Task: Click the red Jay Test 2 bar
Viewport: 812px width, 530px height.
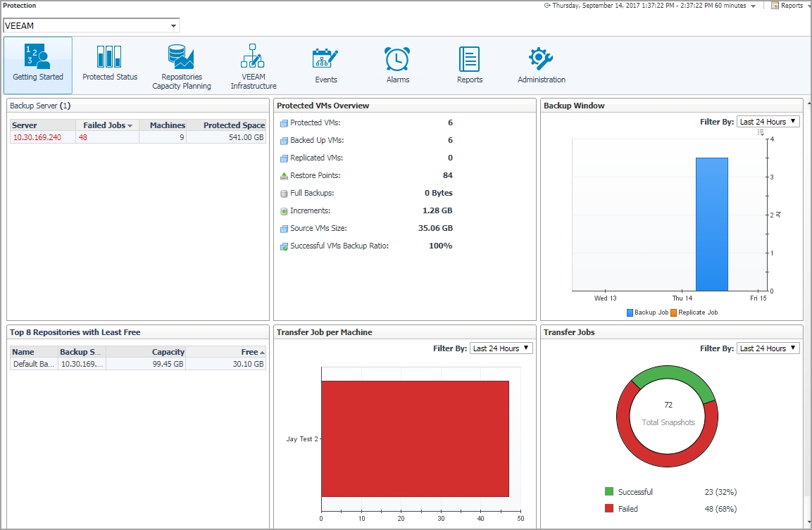Action: (x=415, y=438)
